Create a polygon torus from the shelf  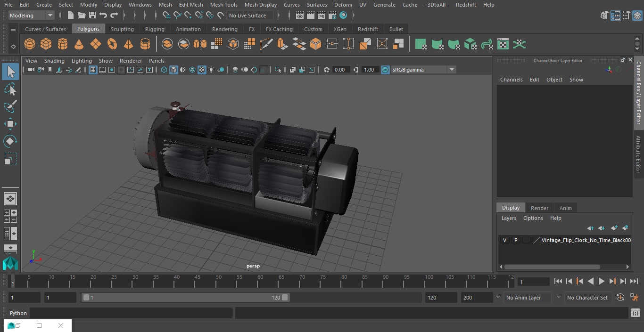tap(112, 44)
